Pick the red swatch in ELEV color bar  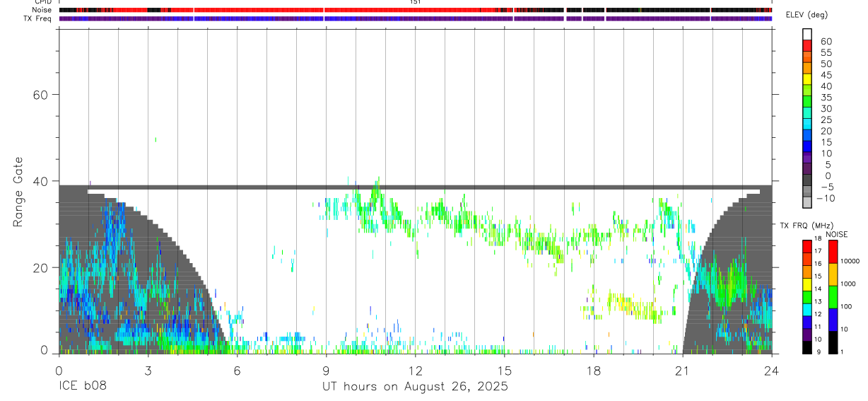click(807, 45)
